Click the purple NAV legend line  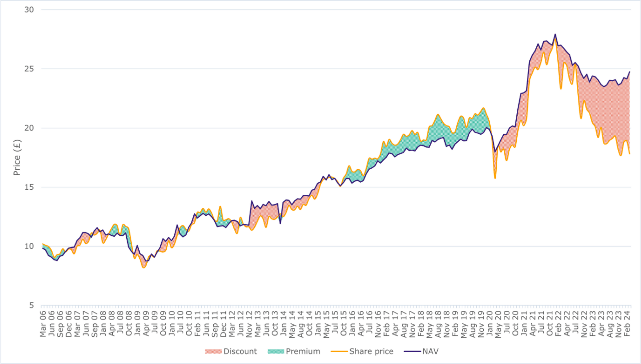[412, 351]
